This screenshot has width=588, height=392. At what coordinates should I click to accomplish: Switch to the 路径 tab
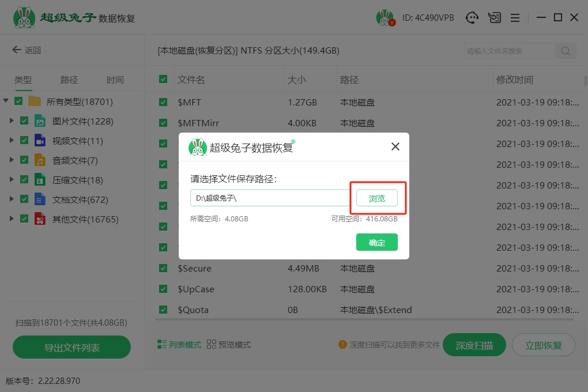point(69,80)
